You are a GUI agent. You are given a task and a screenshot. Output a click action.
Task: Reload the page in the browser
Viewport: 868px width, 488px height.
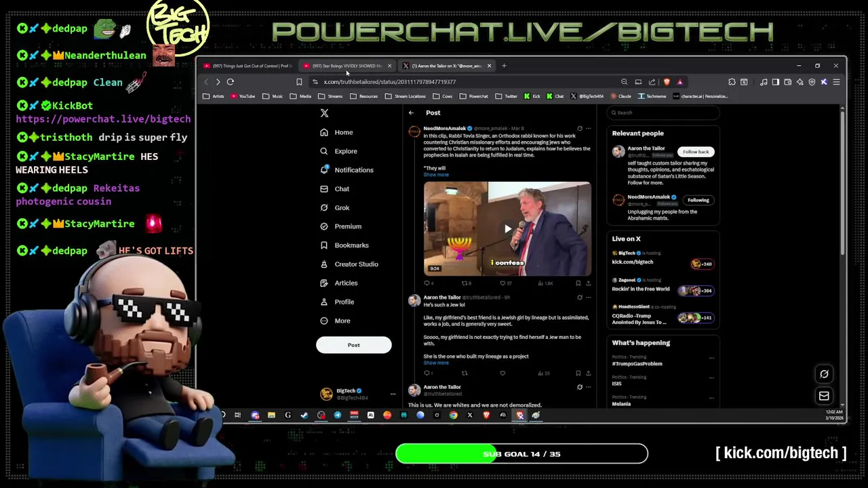[x=231, y=82]
